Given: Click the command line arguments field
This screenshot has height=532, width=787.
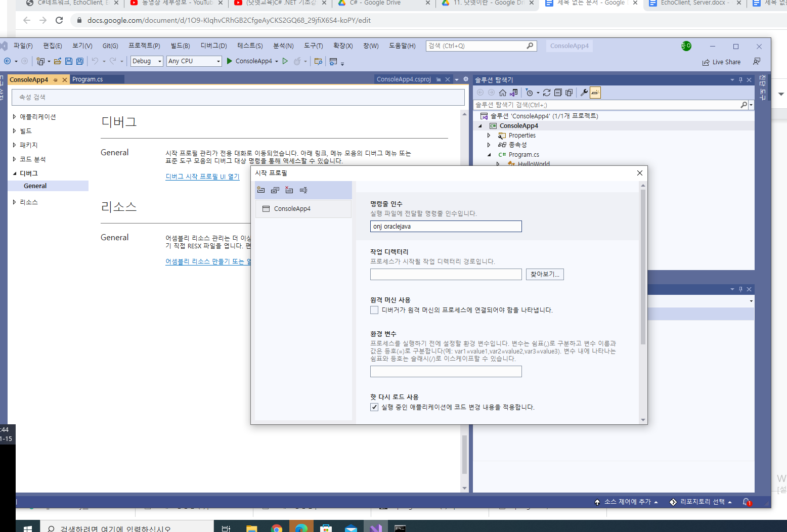Looking at the screenshot, I should coord(446,227).
